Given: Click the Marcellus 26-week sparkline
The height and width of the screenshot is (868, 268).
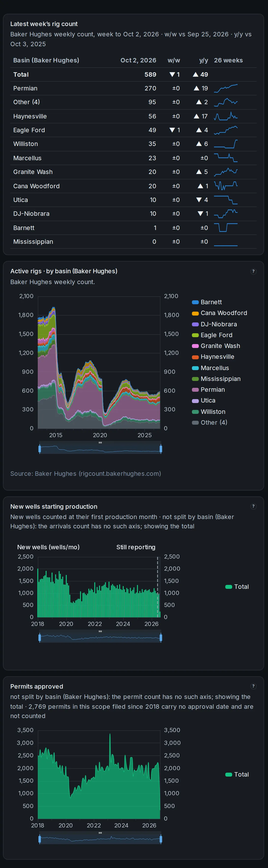Looking at the screenshot, I should point(226,158).
